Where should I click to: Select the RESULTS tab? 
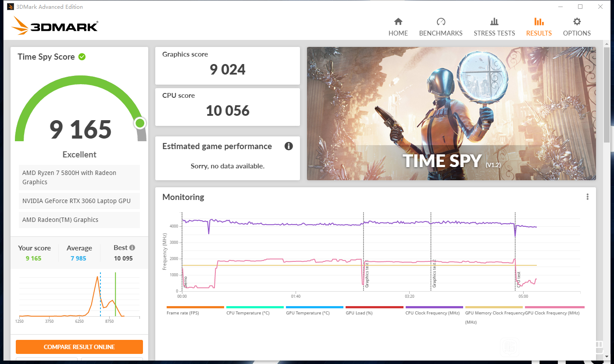539,27
